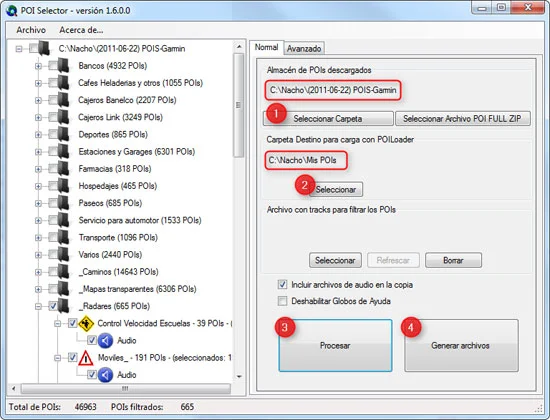
Task: Collapse the _Radares tree node
Action: [38, 307]
